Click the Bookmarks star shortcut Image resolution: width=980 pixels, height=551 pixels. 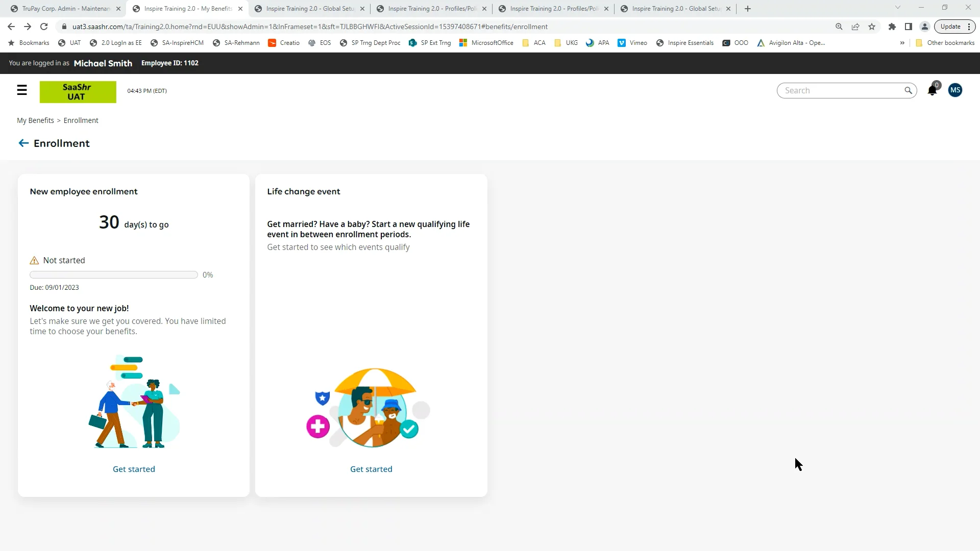(x=29, y=43)
